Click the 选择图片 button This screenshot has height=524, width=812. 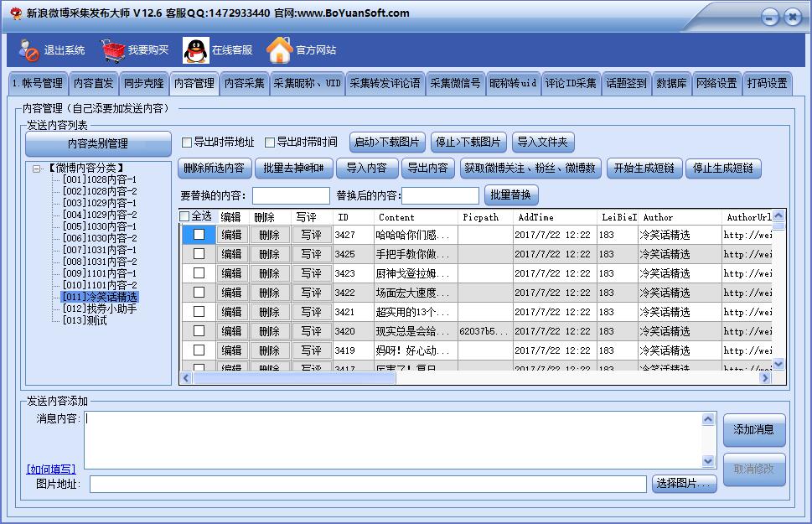tap(684, 484)
